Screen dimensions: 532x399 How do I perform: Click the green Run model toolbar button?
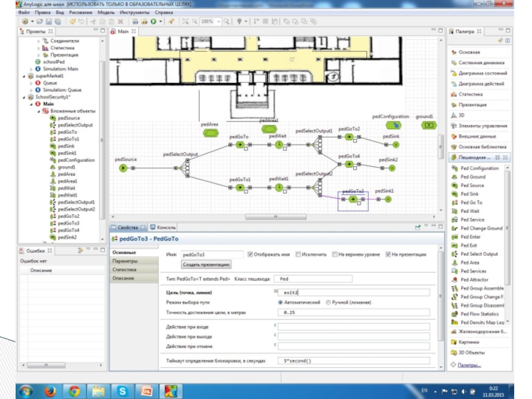click(x=153, y=22)
